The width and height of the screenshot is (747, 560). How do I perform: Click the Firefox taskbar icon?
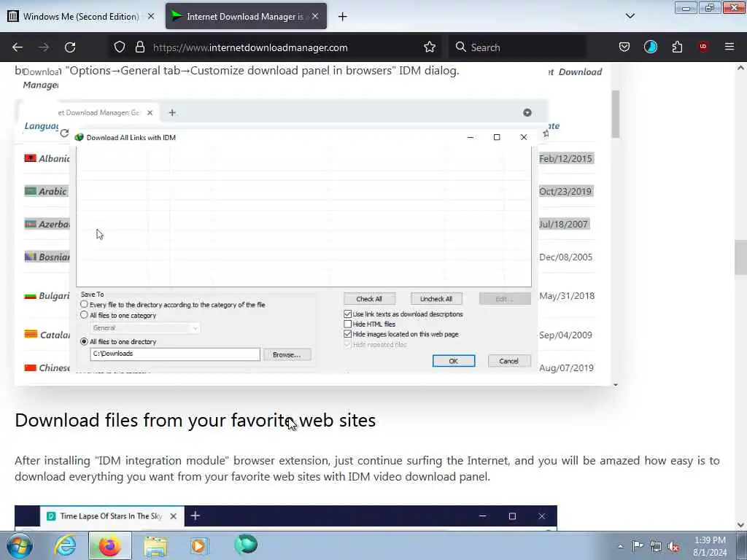109,545
